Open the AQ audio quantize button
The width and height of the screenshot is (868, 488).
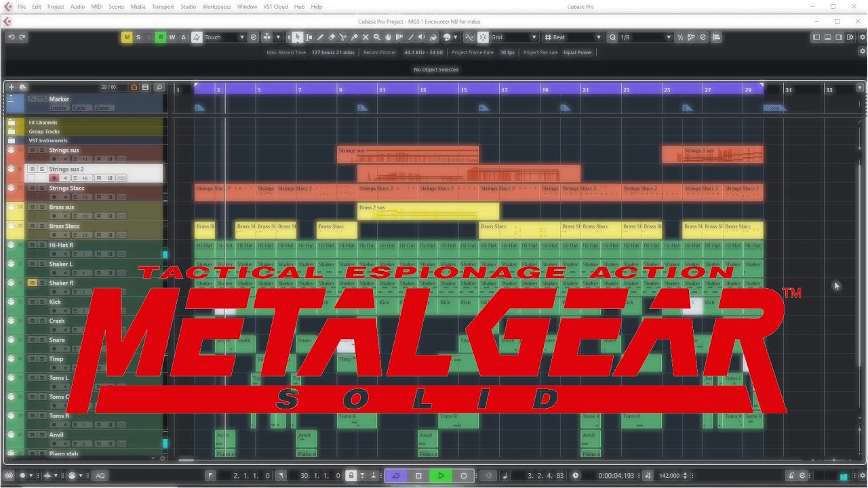click(x=100, y=475)
